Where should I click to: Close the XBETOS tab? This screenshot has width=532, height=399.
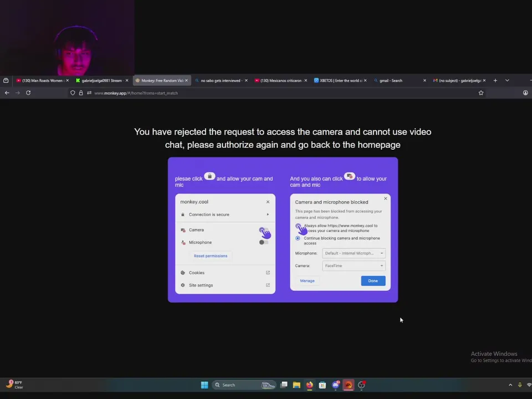pyautogui.click(x=365, y=80)
